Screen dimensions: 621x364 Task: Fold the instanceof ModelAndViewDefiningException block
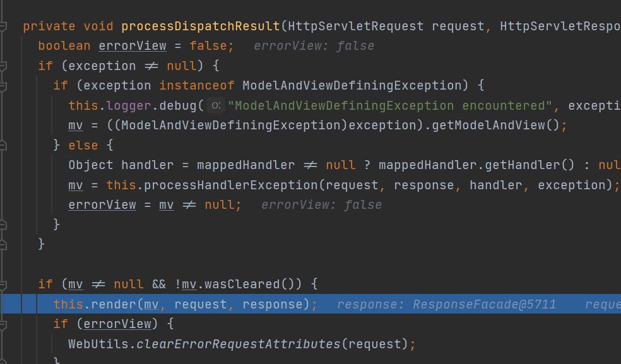[x=3, y=86]
